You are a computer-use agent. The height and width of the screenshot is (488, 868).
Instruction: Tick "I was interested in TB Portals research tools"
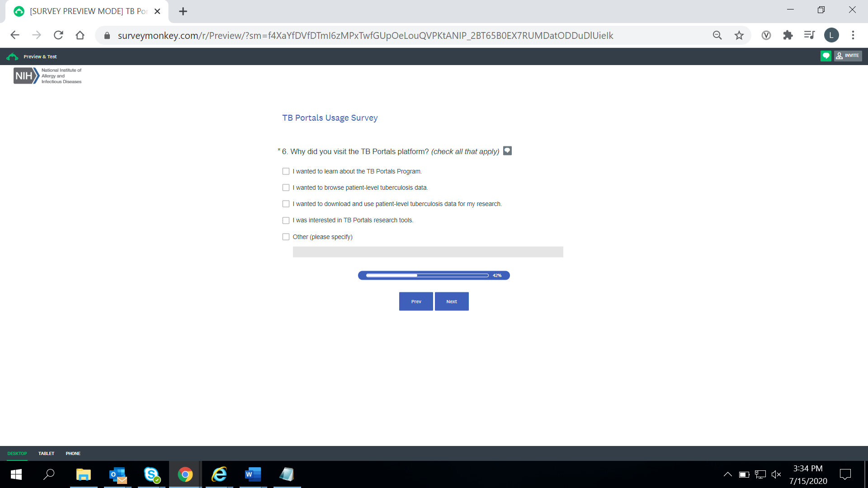286,221
